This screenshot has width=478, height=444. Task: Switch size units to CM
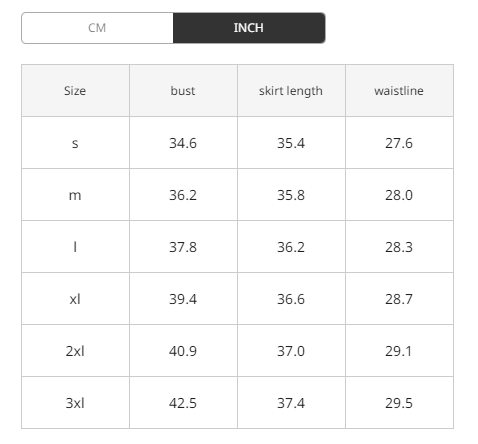[97, 28]
